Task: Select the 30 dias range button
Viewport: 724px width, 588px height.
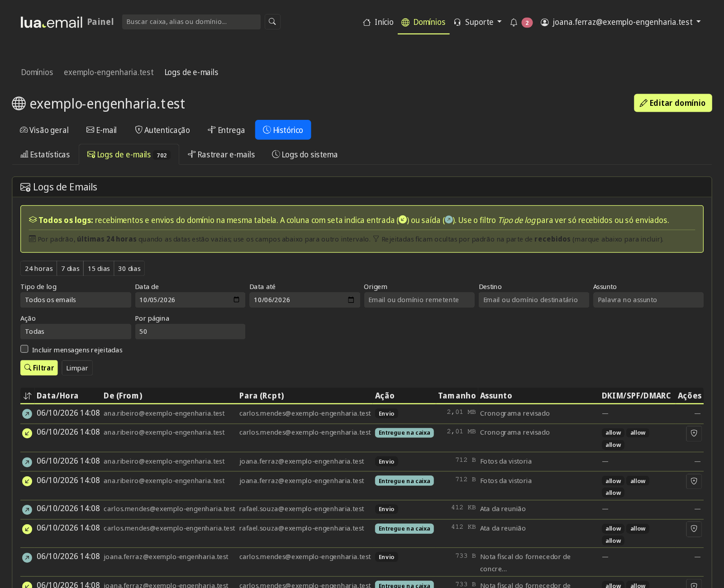Action: 129,269
